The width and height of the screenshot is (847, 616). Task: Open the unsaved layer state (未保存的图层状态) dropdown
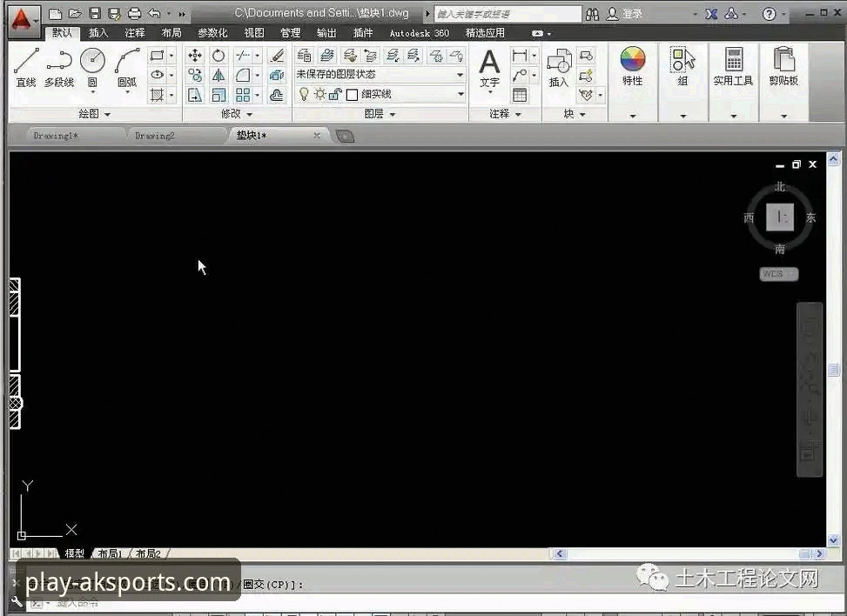click(380, 75)
